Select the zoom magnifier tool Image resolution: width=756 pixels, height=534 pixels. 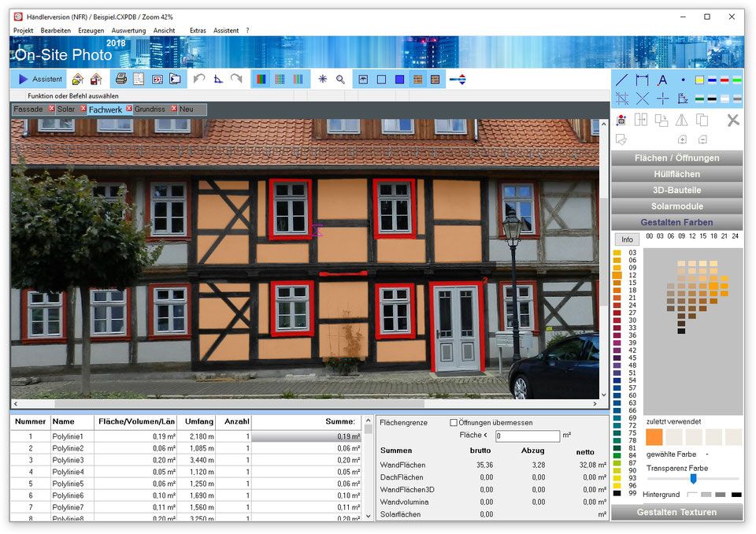click(339, 79)
